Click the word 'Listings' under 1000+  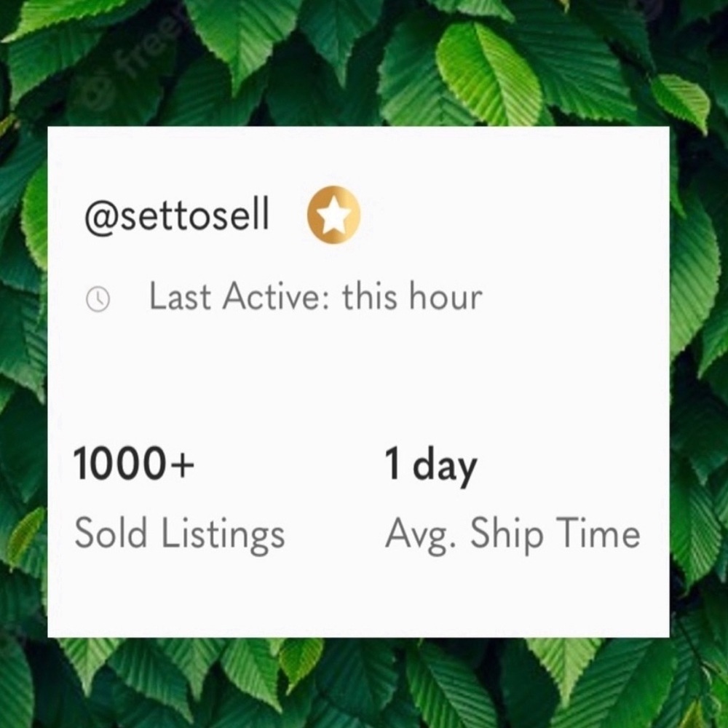(223, 537)
